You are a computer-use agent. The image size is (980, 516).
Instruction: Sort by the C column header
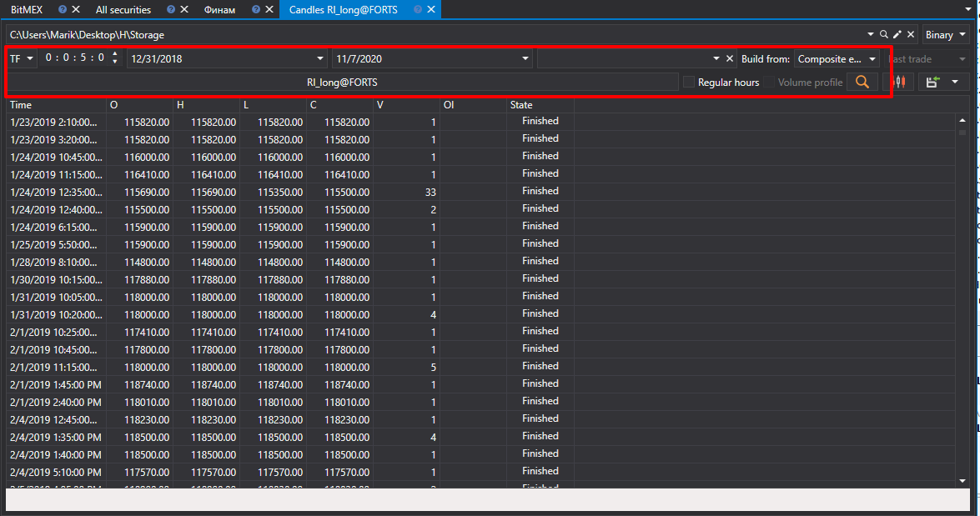coord(340,105)
